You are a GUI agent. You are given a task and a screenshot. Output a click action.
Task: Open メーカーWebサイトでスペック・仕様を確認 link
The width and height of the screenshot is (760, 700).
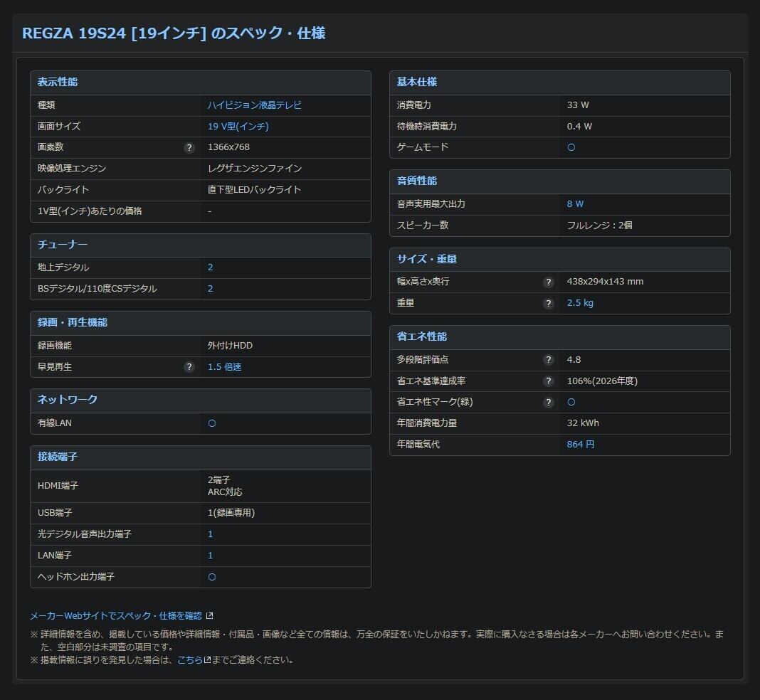click(x=116, y=616)
